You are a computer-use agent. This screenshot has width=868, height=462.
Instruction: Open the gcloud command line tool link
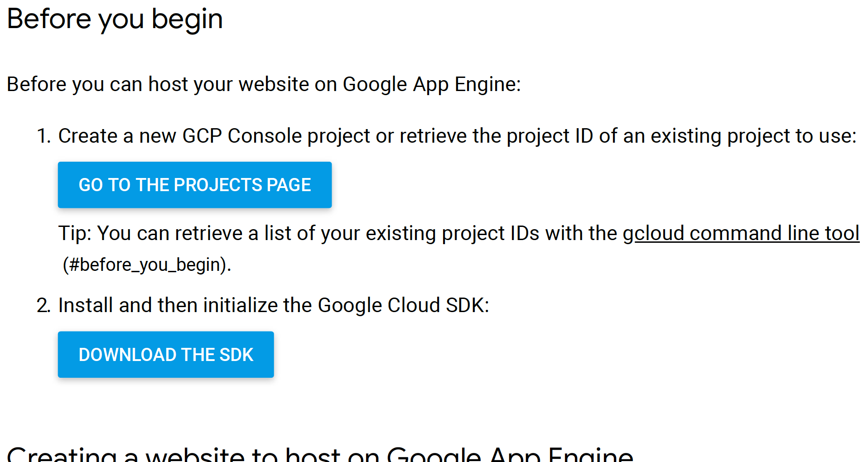tap(741, 233)
